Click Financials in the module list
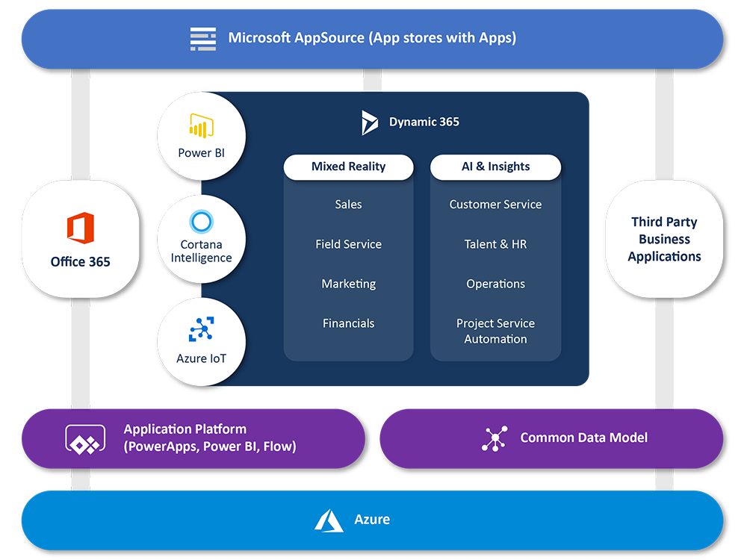Image resolution: width=747 pixels, height=560 pixels. (348, 323)
